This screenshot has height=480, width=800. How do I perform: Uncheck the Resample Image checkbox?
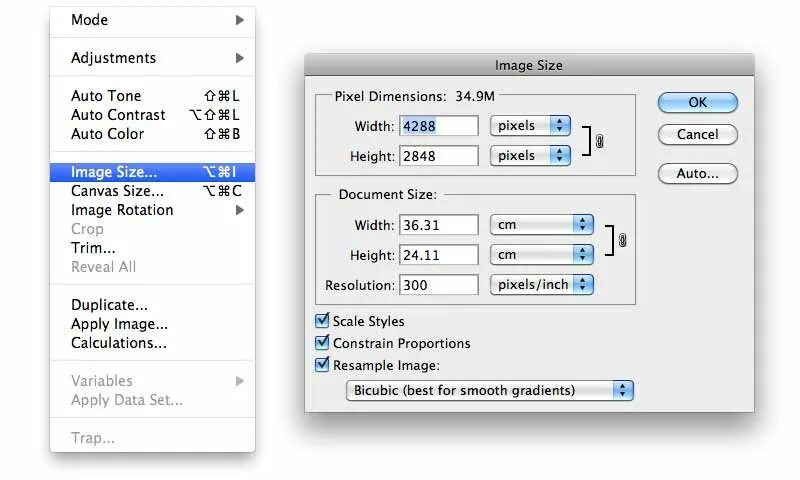322,365
